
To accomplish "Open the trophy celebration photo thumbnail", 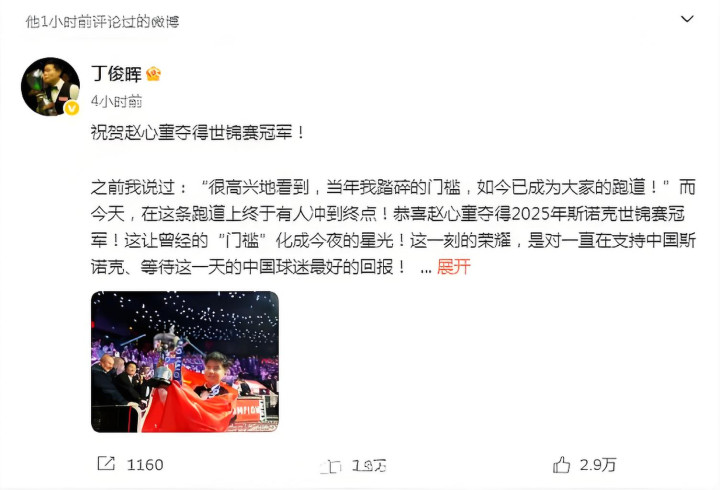I will point(185,362).
